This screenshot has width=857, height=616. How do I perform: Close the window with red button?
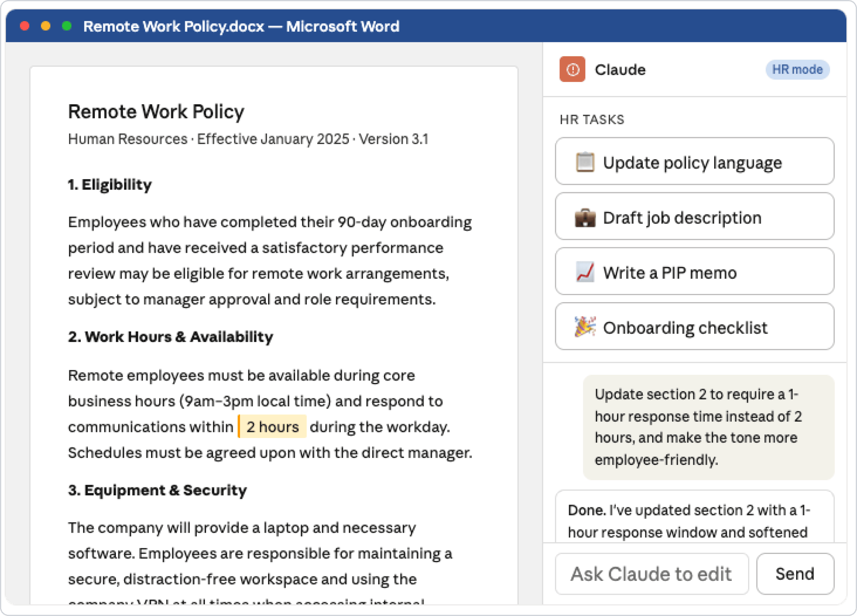click(x=24, y=26)
